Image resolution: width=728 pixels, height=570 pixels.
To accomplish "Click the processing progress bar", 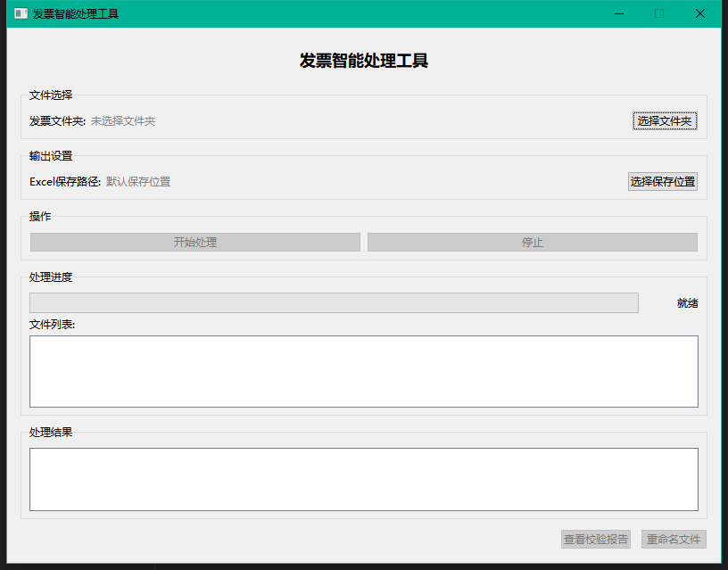I will (x=334, y=303).
